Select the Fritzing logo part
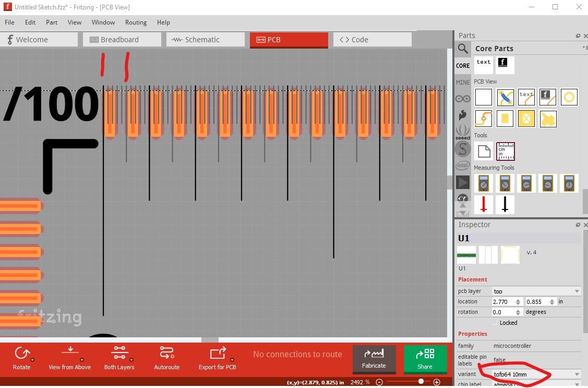This screenshot has width=588, height=388. pos(505,65)
